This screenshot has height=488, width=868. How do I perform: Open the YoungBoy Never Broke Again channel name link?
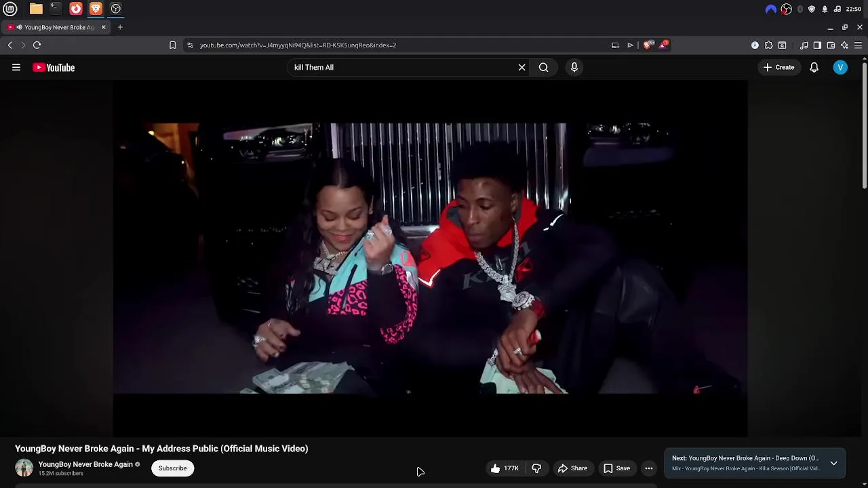(x=85, y=464)
